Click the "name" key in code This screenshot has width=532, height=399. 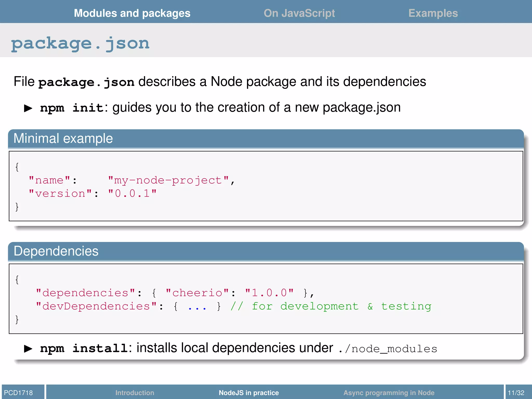point(49,180)
